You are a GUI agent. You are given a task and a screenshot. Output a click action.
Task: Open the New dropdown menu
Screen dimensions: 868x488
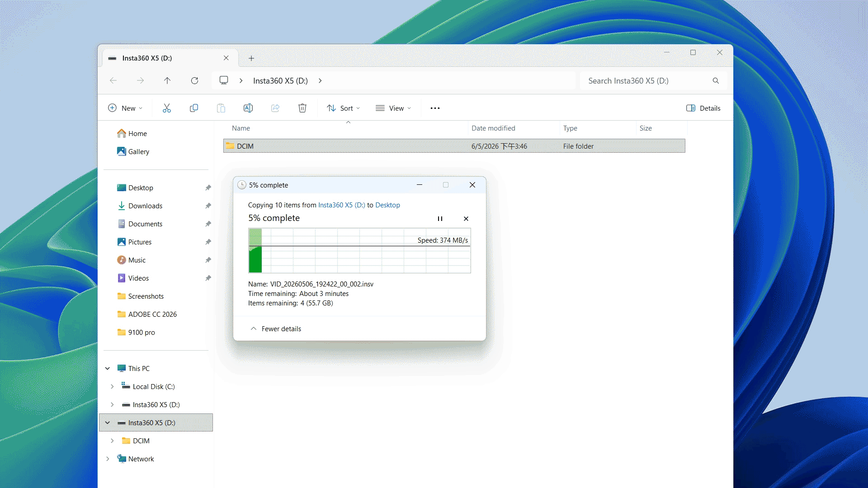click(125, 108)
